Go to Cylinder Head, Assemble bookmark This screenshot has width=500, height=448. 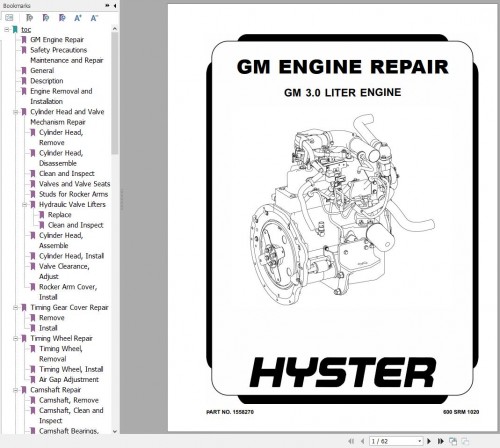point(61,240)
